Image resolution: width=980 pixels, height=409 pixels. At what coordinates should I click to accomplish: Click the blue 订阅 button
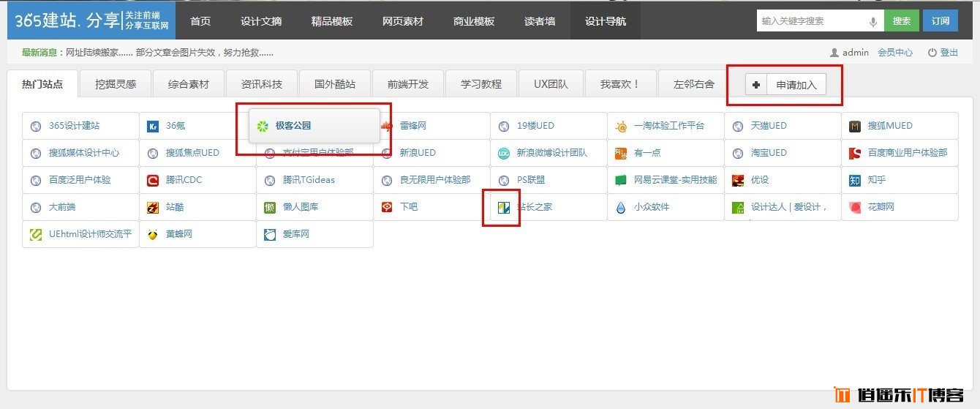point(941,21)
